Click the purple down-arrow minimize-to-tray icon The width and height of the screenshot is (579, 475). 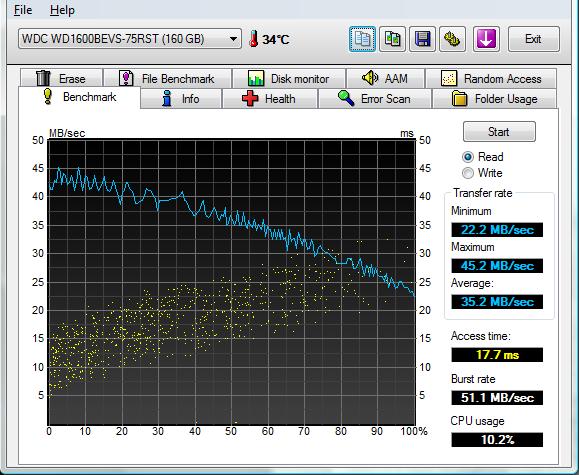(x=486, y=39)
